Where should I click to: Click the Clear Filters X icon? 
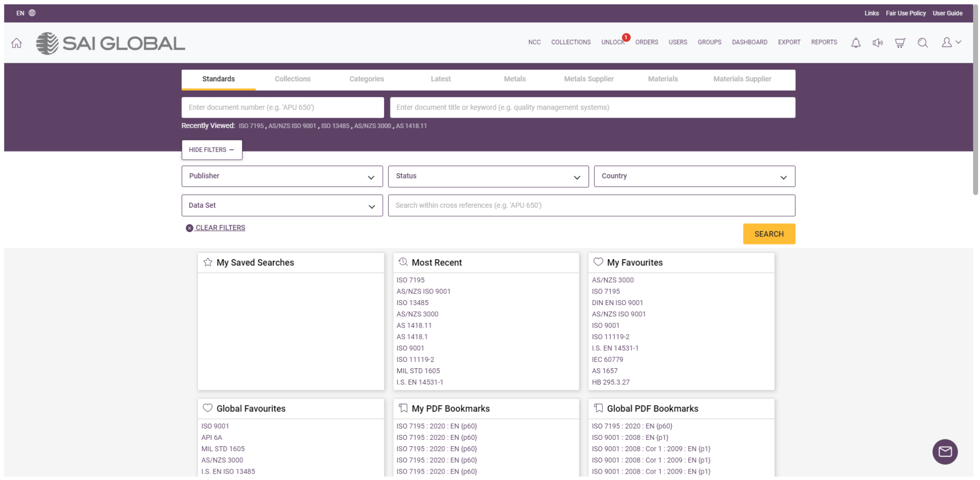[x=189, y=228]
